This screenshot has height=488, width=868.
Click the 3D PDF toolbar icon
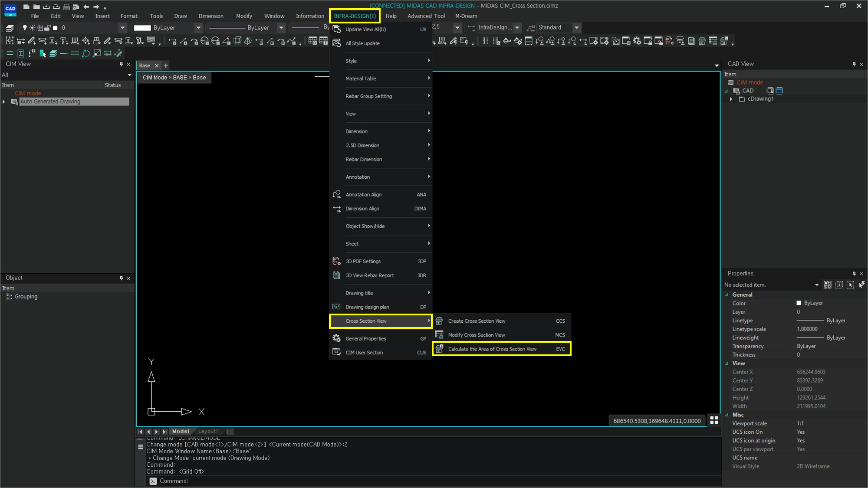(x=669, y=41)
